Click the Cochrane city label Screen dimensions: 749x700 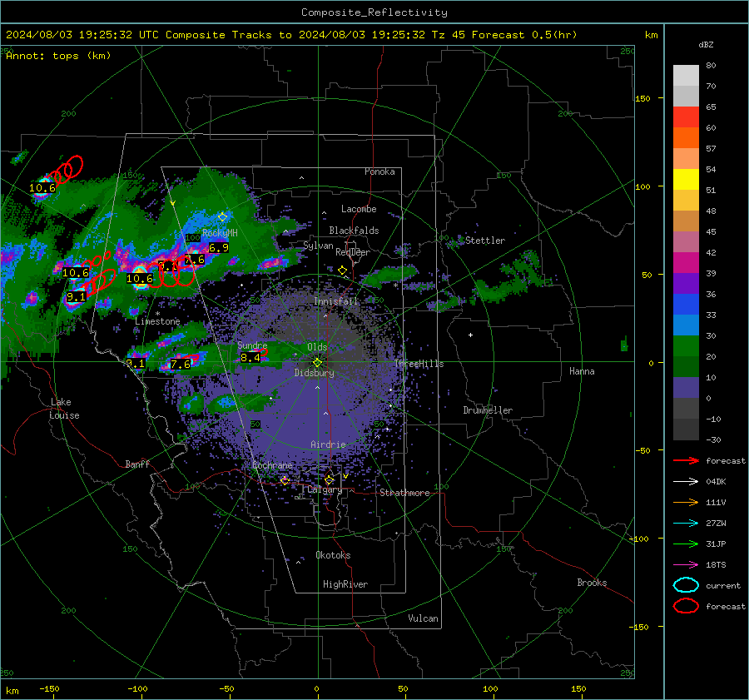tap(272, 465)
